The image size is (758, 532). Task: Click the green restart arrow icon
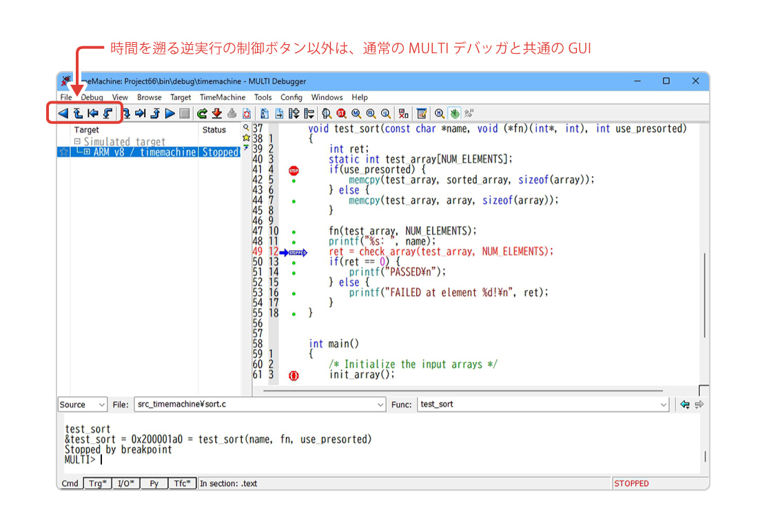click(202, 113)
